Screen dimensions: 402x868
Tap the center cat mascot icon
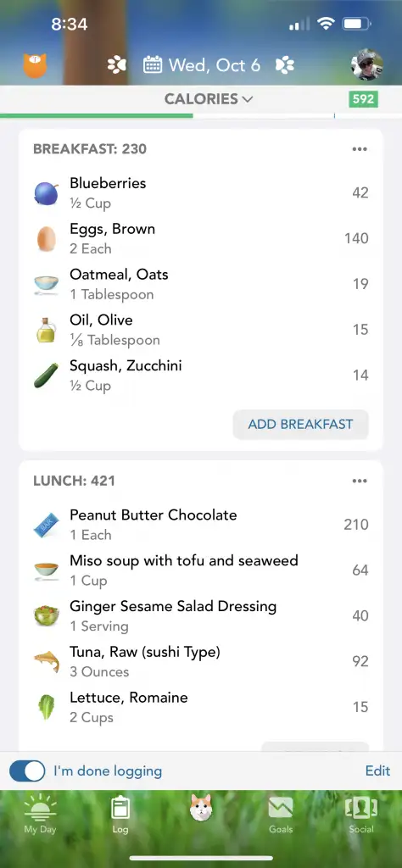(x=201, y=808)
